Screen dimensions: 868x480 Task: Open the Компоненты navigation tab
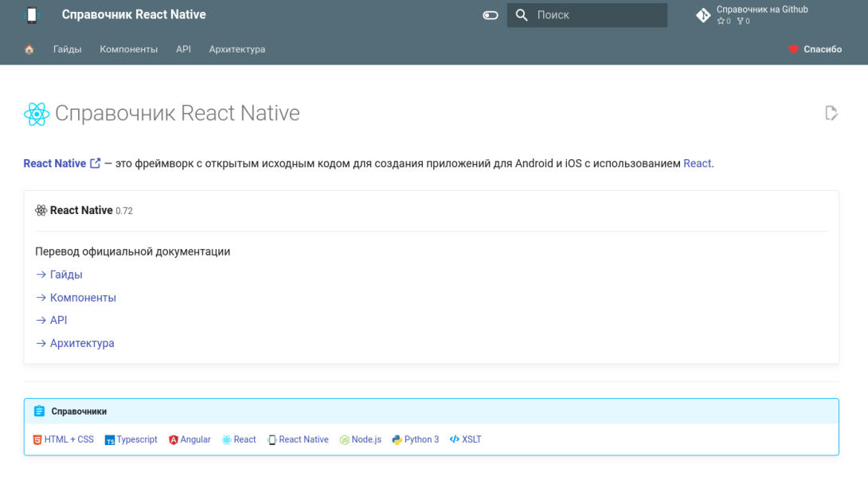point(128,49)
